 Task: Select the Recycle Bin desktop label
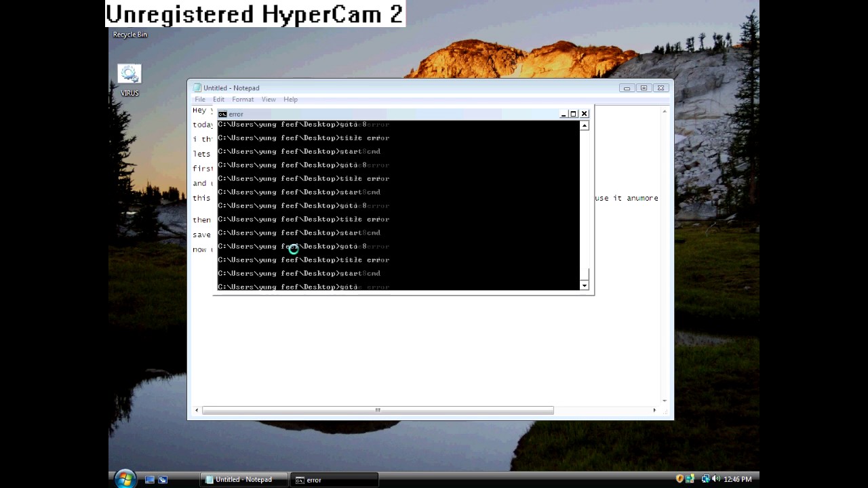[130, 35]
